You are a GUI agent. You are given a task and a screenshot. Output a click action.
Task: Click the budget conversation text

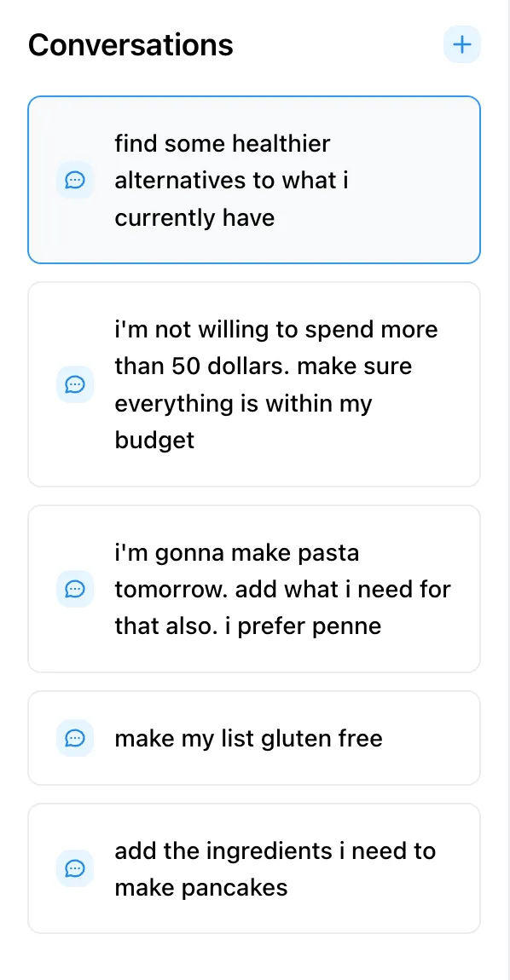275,384
